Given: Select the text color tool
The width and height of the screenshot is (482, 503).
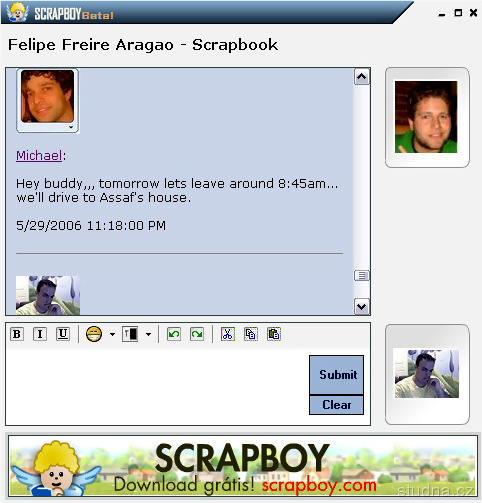Looking at the screenshot, I should (x=130, y=334).
